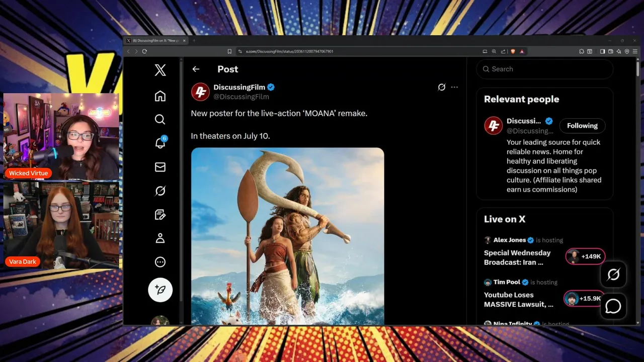The image size is (644, 362).
Task: Open the Moana poster image
Action: coord(287,236)
